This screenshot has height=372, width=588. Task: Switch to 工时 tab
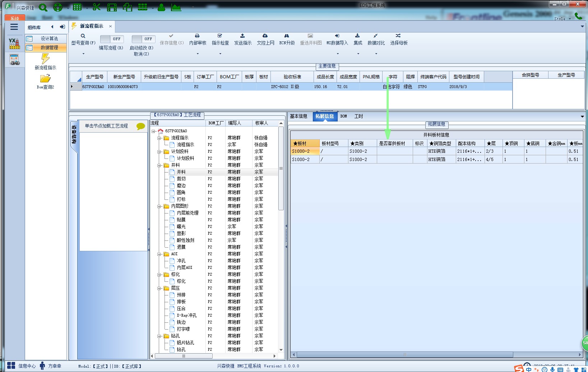coord(358,116)
